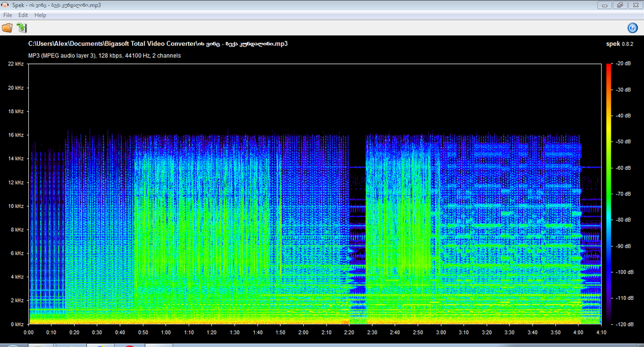
Task: Click the 0 kHz frequency label
Action: pyautogui.click(x=17, y=324)
